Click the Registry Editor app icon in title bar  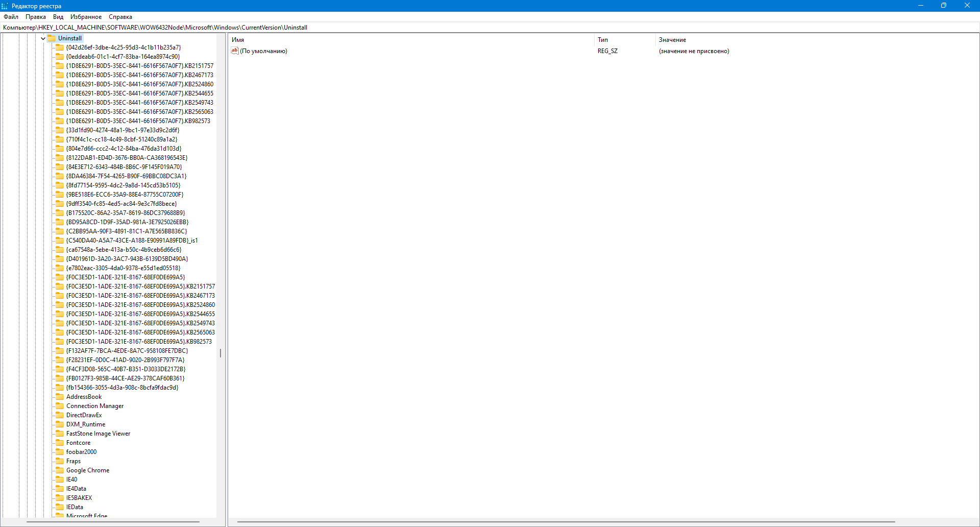pos(5,6)
